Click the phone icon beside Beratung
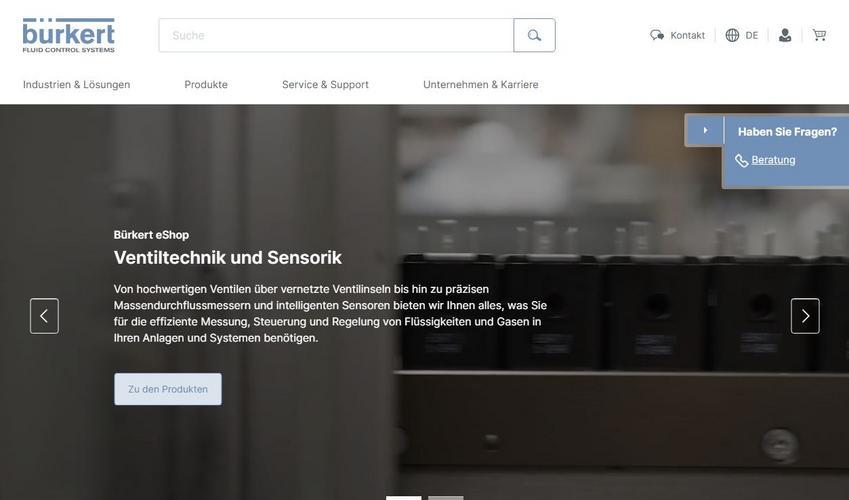 741,160
